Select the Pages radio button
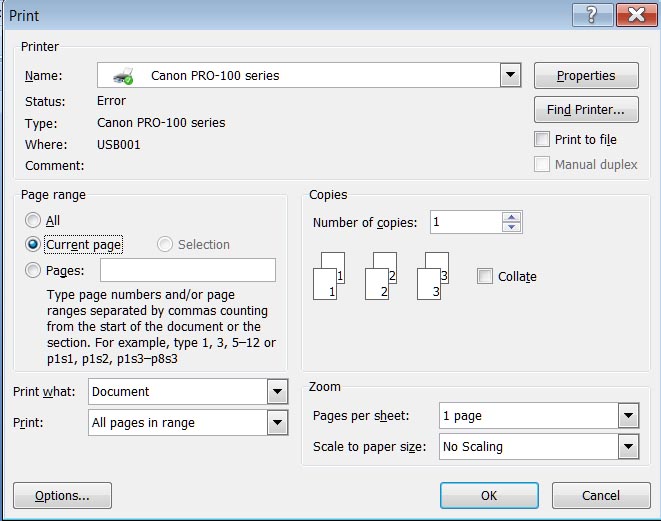 34,271
